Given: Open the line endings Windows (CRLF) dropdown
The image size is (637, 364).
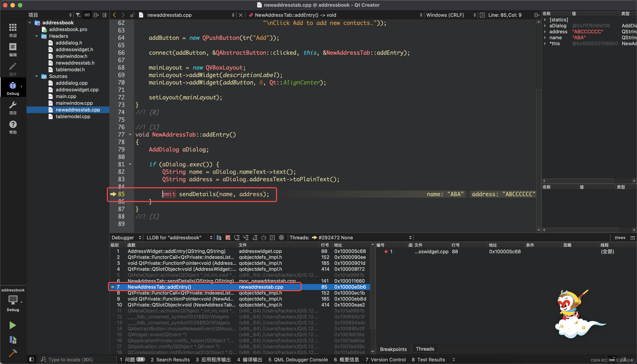Looking at the screenshot, I should pyautogui.click(x=450, y=15).
